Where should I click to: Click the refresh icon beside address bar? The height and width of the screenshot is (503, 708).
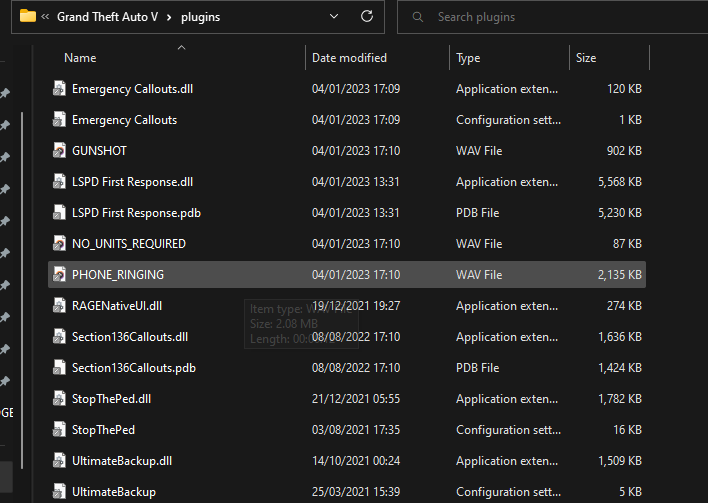click(x=367, y=17)
